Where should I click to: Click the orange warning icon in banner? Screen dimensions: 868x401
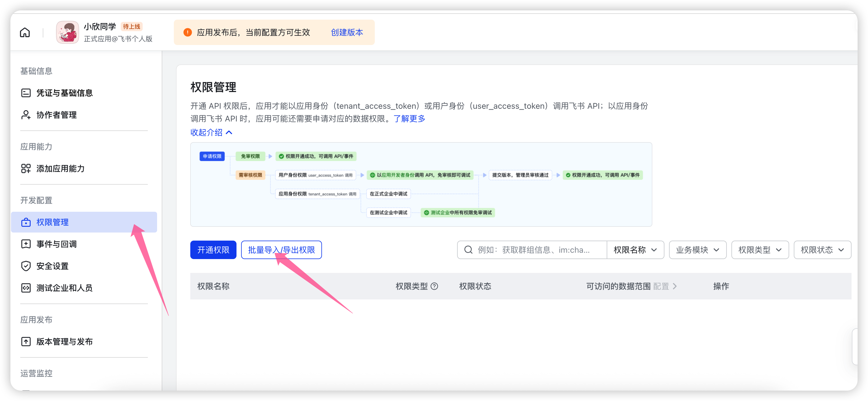(x=187, y=32)
